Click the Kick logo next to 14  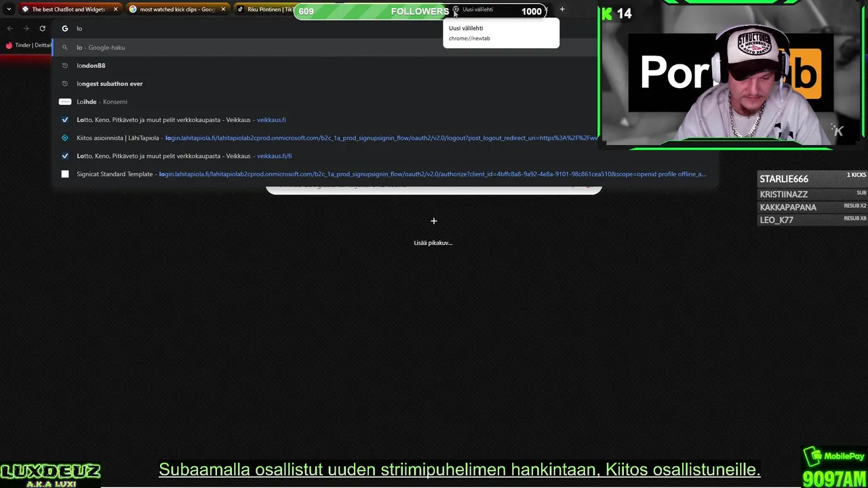tap(607, 14)
